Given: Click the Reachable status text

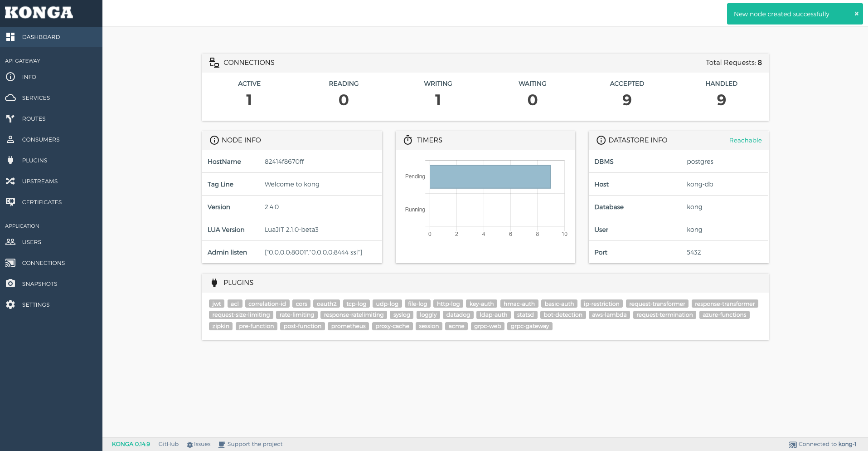Looking at the screenshot, I should (745, 140).
